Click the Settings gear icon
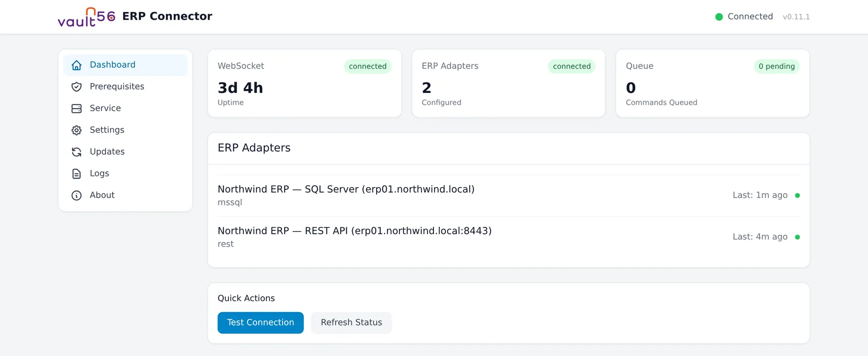Image resolution: width=868 pixels, height=356 pixels. [x=76, y=130]
